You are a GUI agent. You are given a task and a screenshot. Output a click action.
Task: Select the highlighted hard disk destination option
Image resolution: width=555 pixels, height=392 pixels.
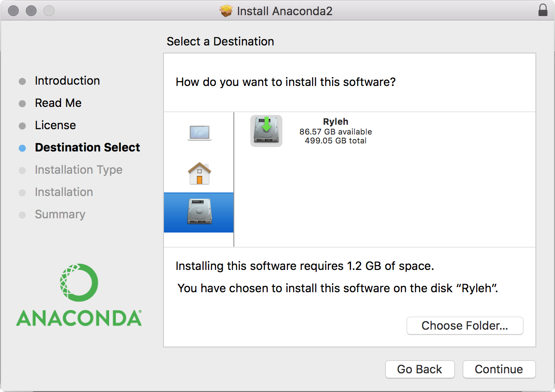point(199,212)
